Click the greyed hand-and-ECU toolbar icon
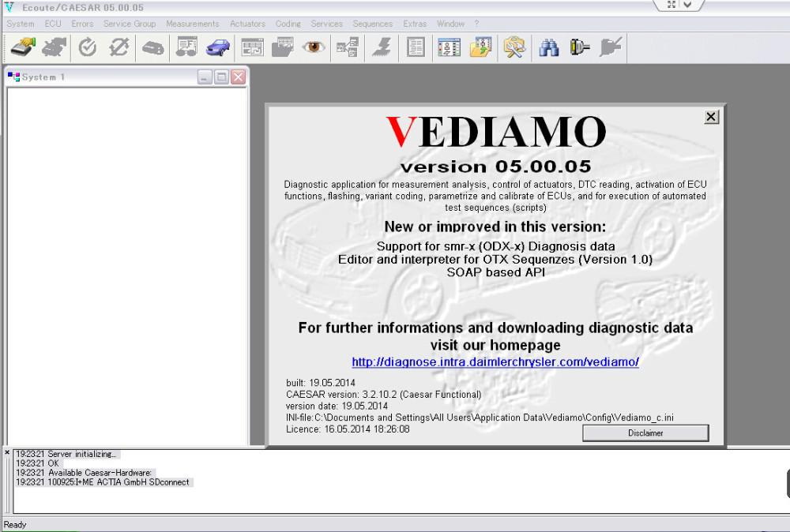The image size is (790, 532). tap(55, 48)
